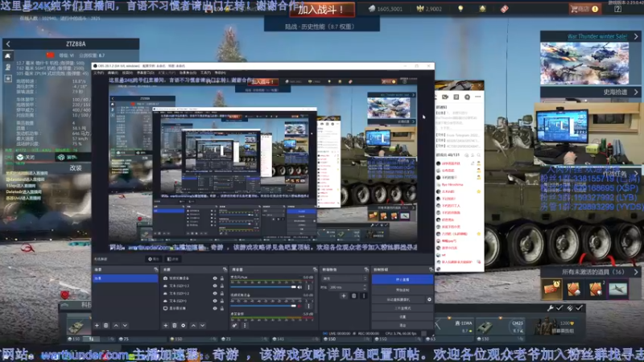Pop out the OBS Scenes dock panel
This screenshot has width=644, height=362.
[x=155, y=269]
